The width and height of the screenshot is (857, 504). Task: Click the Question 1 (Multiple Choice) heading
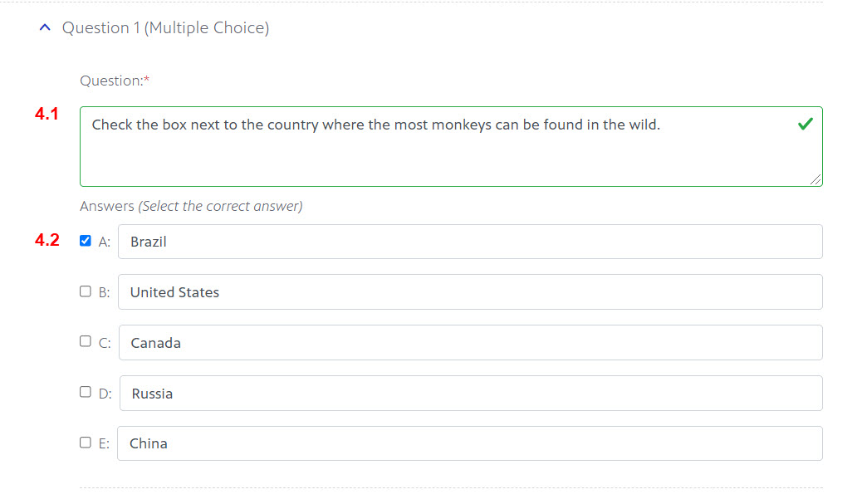pos(165,28)
